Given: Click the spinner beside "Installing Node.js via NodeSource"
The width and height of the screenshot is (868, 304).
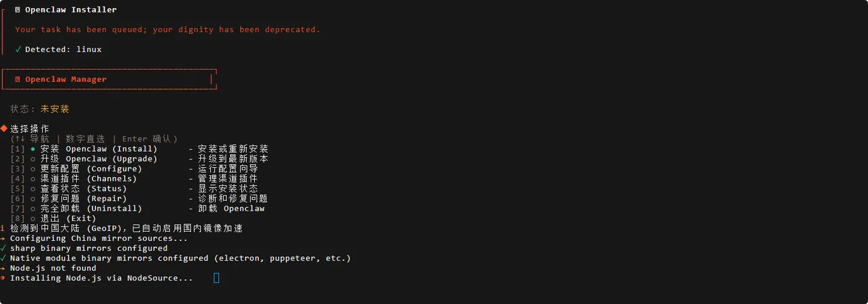Looking at the screenshot, I should [3, 278].
